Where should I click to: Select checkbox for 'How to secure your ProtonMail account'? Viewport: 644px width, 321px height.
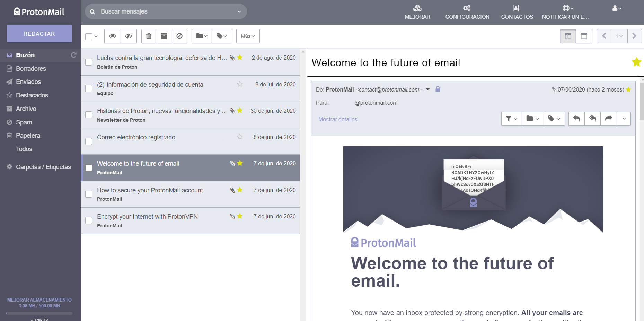pos(89,194)
